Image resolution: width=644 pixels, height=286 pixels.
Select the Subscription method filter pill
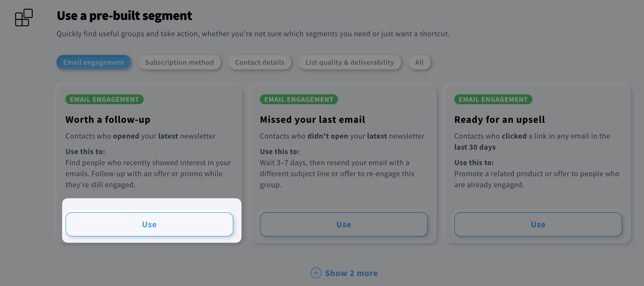180,62
